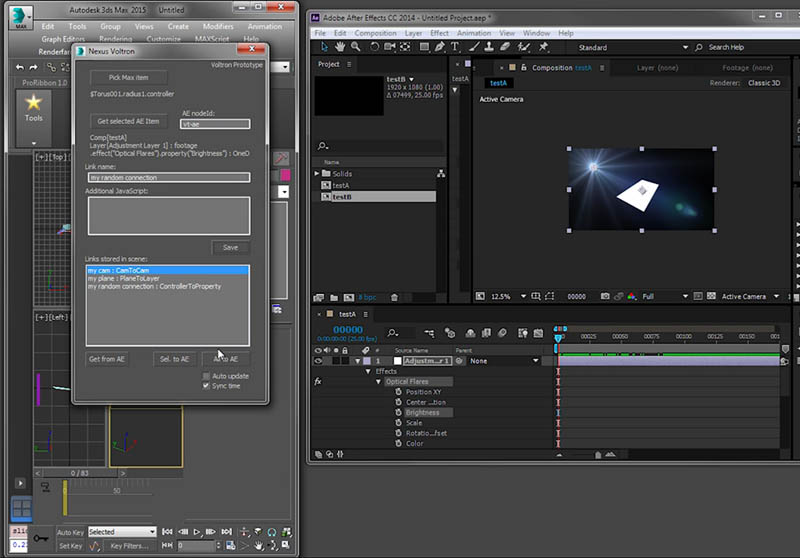The height and width of the screenshot is (558, 800).
Task: Select the Unified Camera tool
Action: pos(390,47)
